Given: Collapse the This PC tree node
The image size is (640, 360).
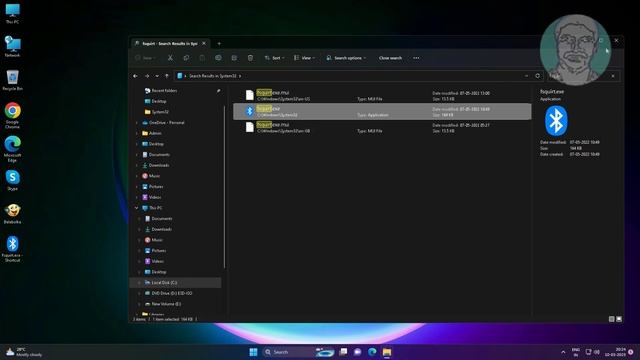Looking at the screenshot, I should (x=137, y=208).
